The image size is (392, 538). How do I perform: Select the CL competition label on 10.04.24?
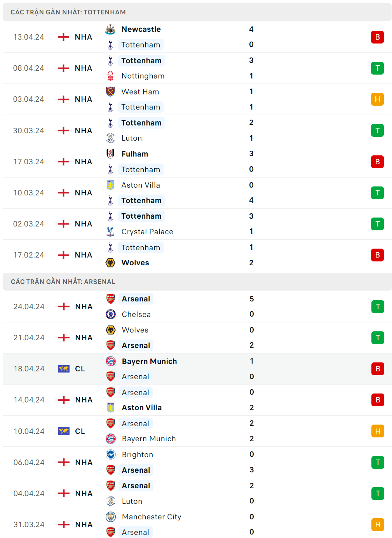tap(80, 431)
